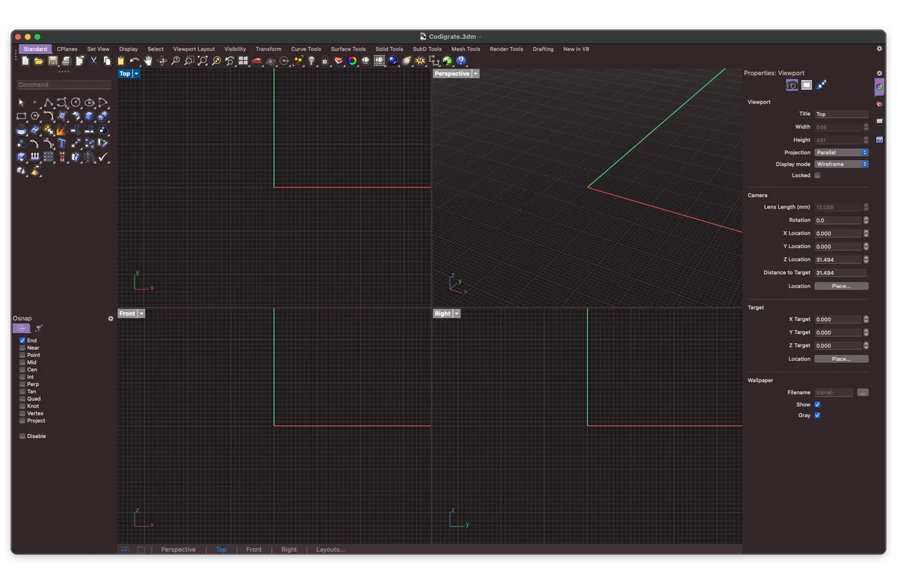
Task: Open the Display mode dropdown
Action: point(842,164)
